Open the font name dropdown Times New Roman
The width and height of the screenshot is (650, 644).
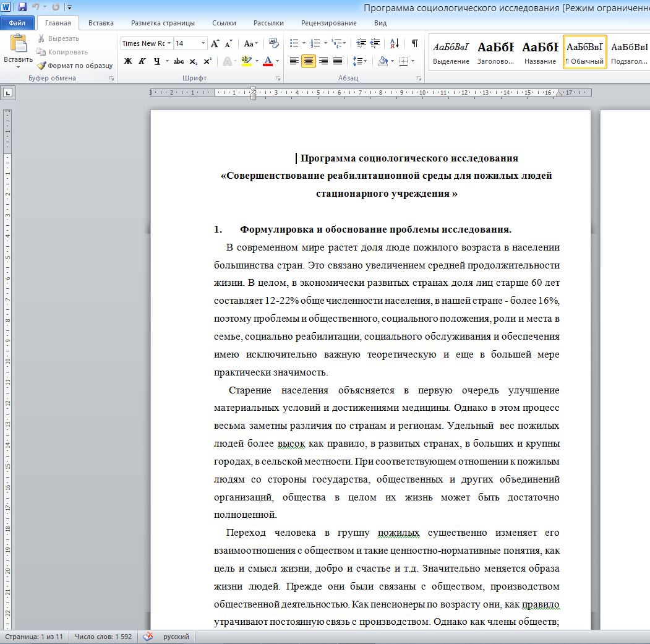click(x=169, y=43)
